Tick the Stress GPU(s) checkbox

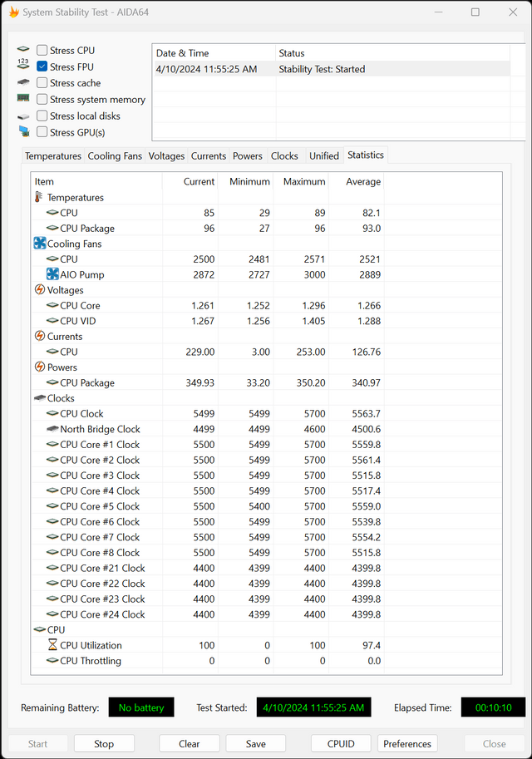point(42,131)
